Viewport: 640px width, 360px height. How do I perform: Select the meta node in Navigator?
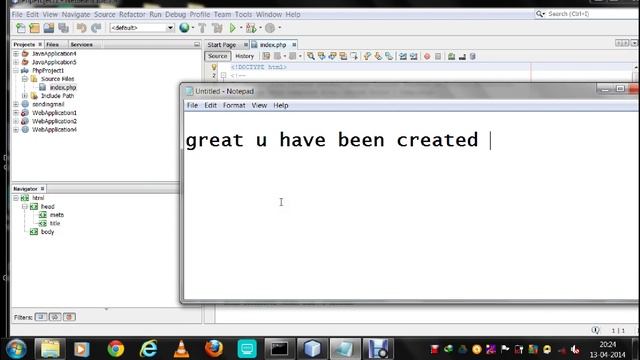(57, 215)
